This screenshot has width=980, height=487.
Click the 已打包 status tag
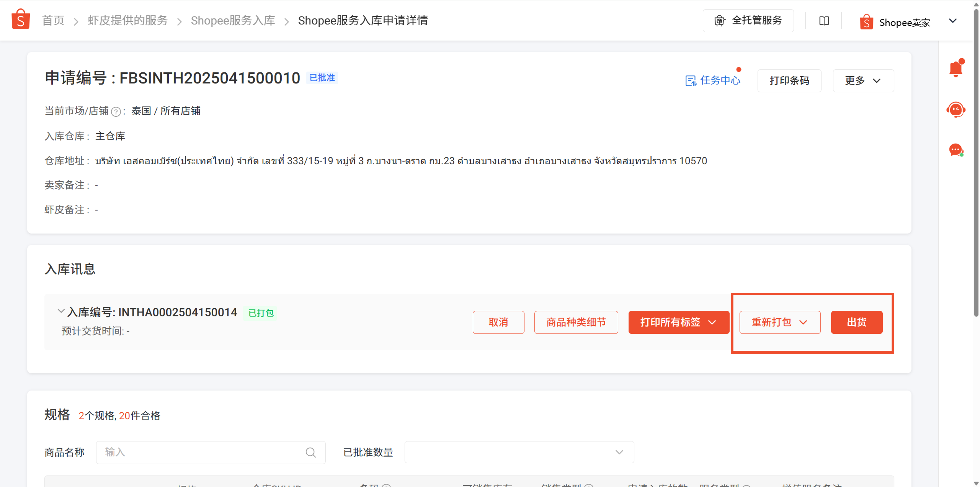(261, 313)
